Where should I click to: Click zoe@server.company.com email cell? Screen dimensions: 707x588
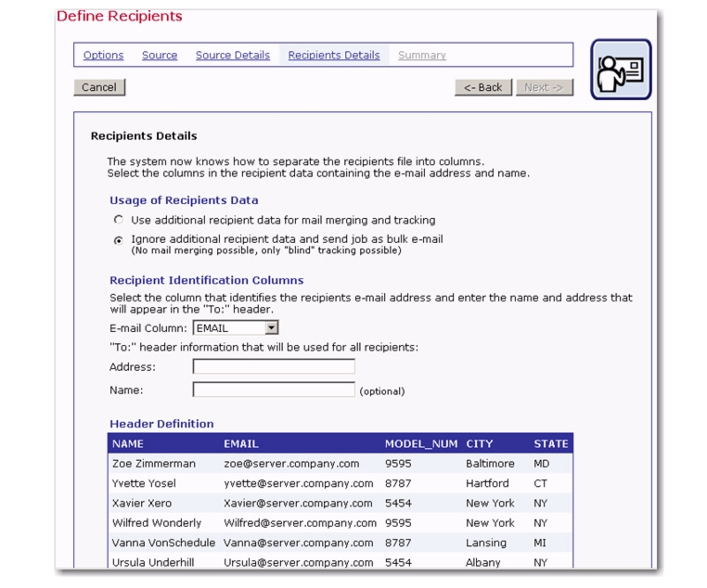[x=291, y=464]
